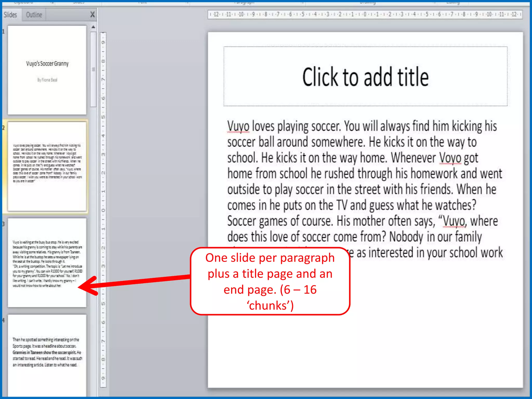Image resolution: width=532 pixels, height=399 pixels.
Task: Click the 'Click to add title' placeholder
Action: click(x=365, y=76)
